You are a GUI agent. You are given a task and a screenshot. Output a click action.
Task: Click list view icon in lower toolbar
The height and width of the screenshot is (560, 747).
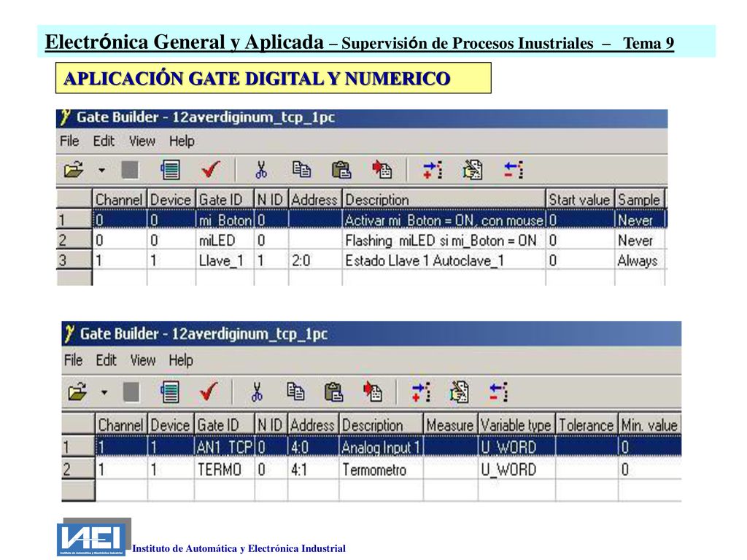pos(171,392)
